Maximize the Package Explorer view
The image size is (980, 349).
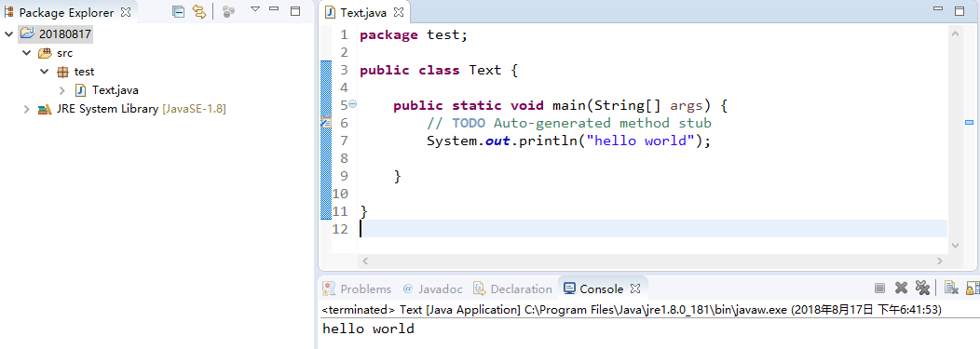coord(295,10)
